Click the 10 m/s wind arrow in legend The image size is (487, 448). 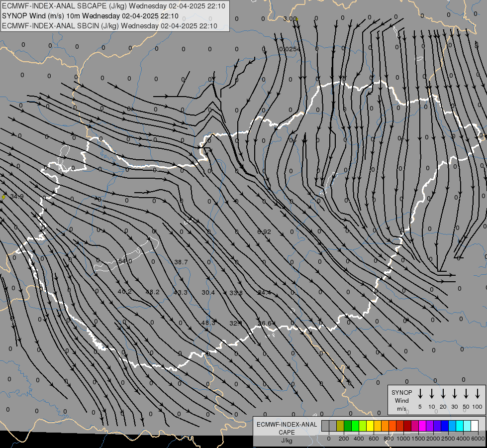click(432, 393)
